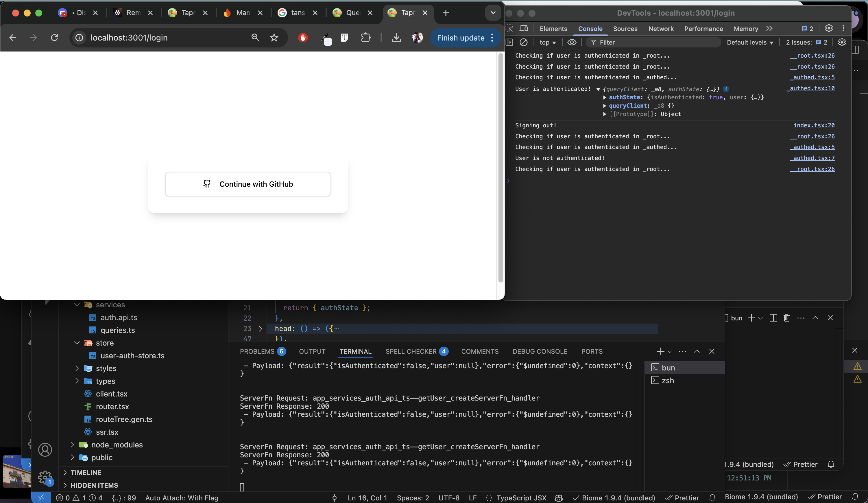Expand queryClient object in console

[x=605, y=106]
